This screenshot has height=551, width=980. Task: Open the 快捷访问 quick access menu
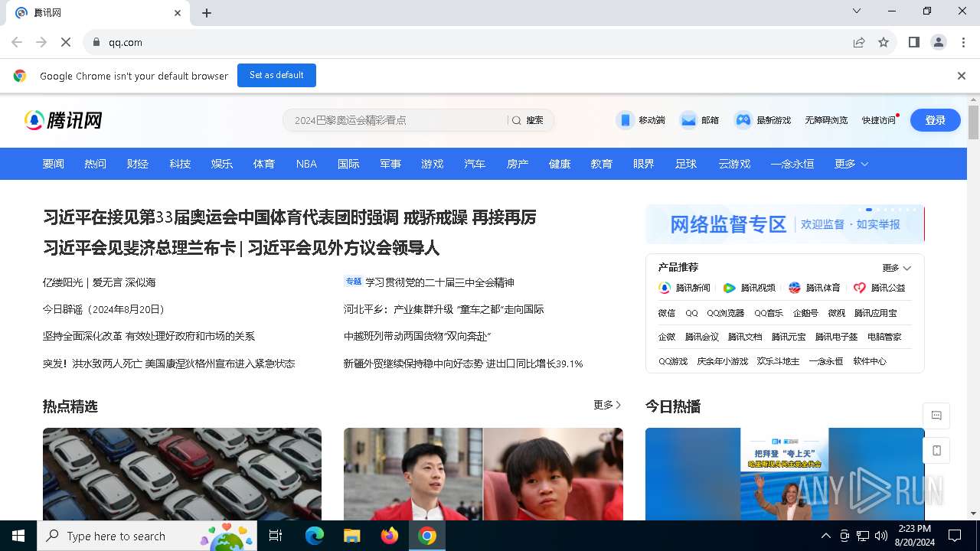pyautogui.click(x=879, y=120)
